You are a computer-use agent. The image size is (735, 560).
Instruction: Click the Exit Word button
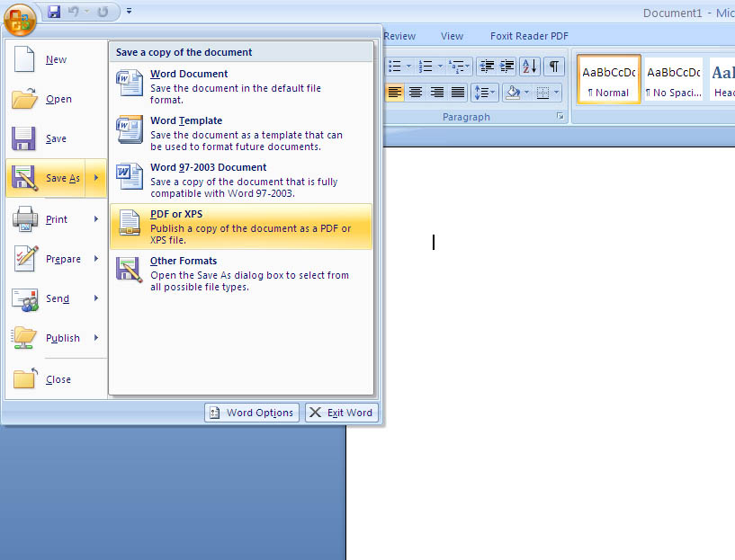click(x=342, y=413)
